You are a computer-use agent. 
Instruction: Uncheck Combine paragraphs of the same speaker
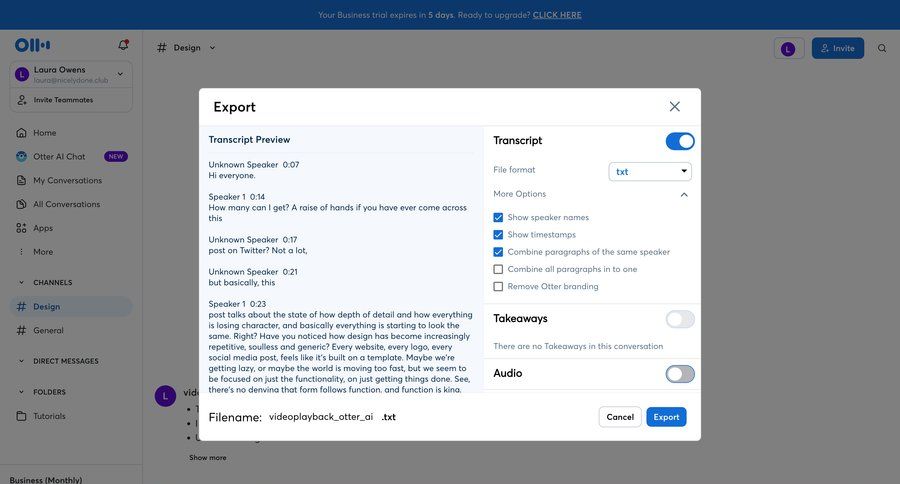pyautogui.click(x=498, y=252)
